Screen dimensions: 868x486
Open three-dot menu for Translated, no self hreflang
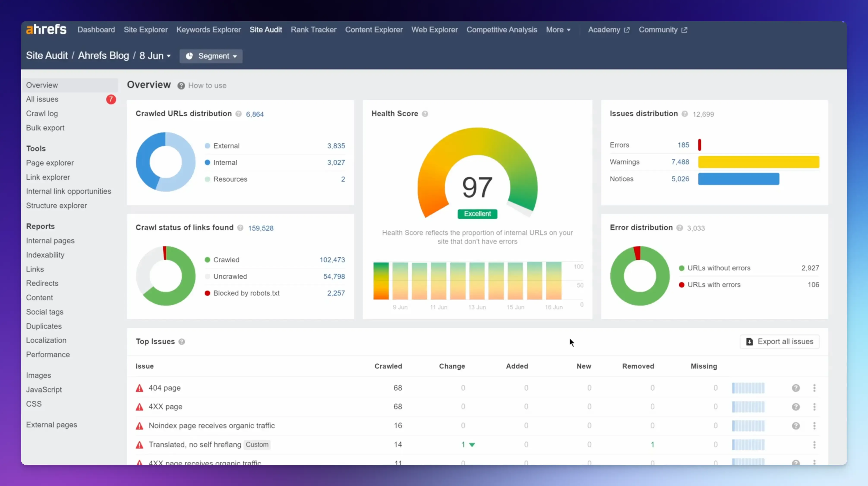click(x=814, y=445)
